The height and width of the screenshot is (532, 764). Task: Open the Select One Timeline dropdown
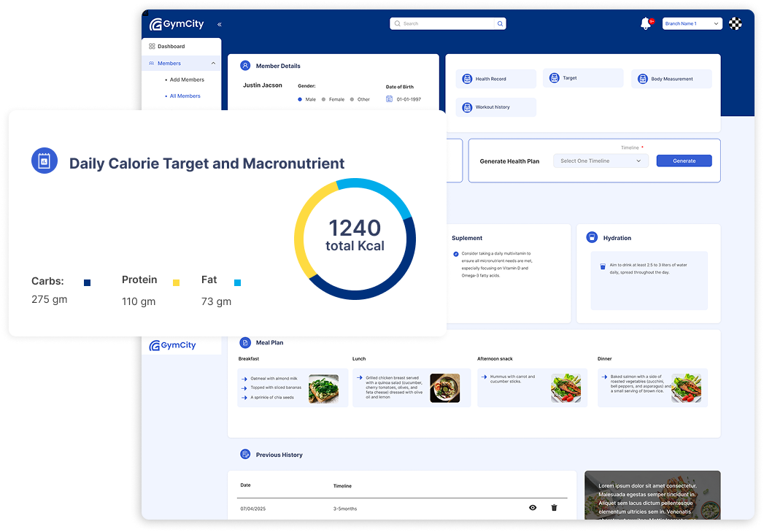pos(600,161)
